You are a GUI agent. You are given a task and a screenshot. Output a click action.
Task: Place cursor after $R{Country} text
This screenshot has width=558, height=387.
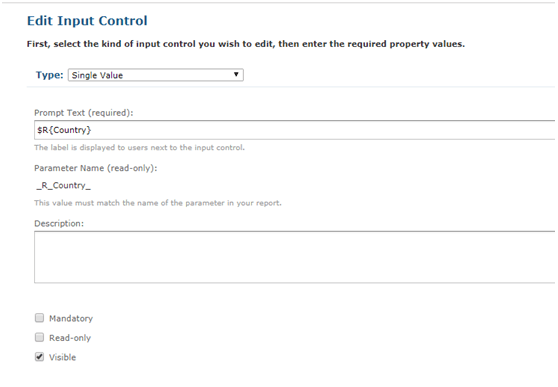point(92,130)
